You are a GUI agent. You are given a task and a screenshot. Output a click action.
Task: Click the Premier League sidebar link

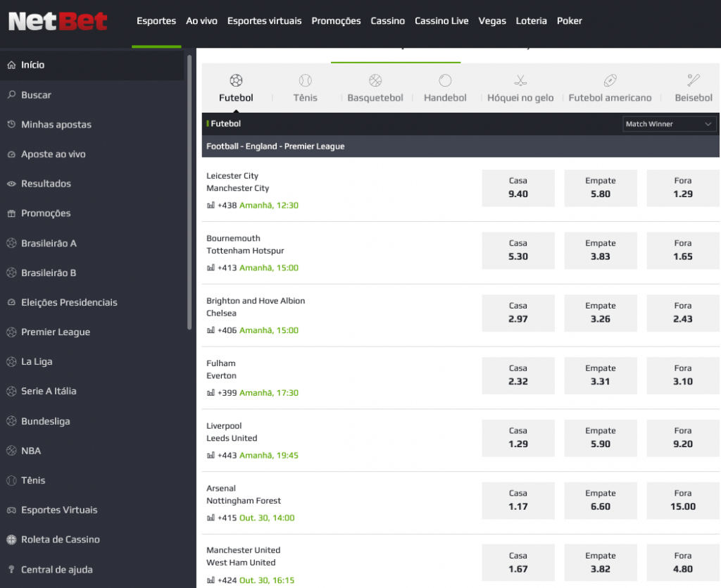tap(56, 332)
